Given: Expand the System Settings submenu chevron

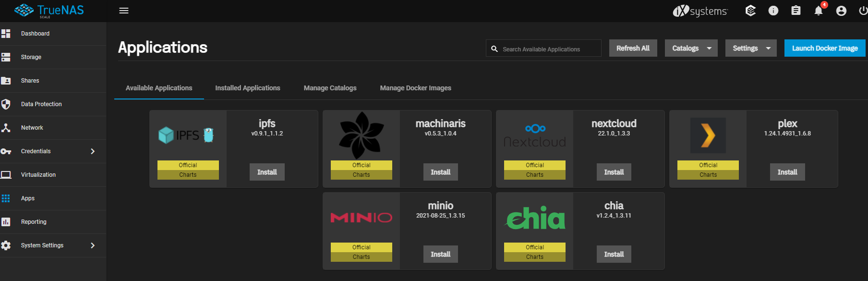Looking at the screenshot, I should (x=93, y=245).
